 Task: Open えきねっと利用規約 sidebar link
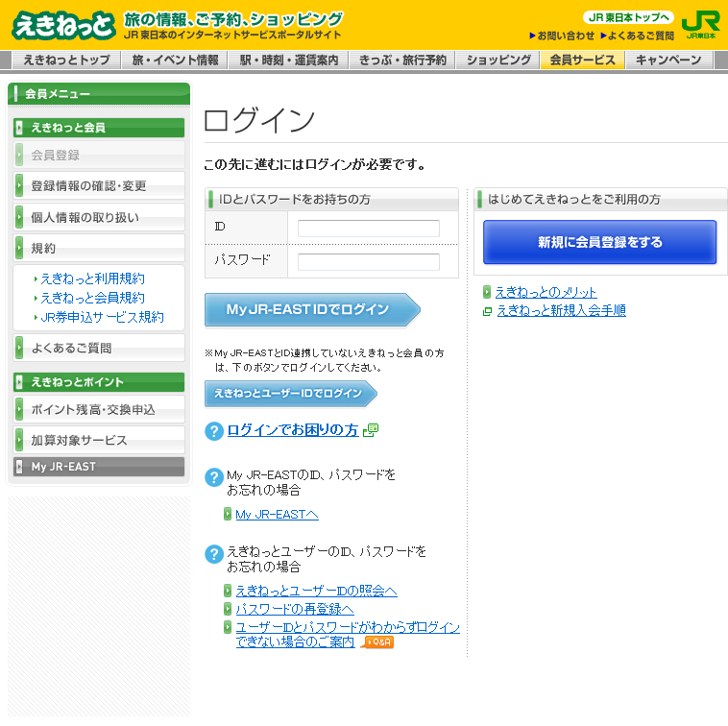(x=92, y=278)
